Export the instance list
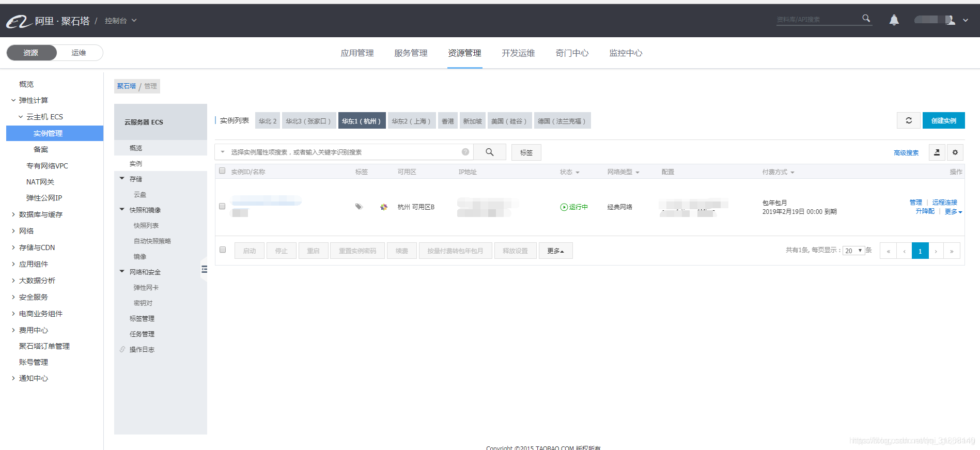Screen dimensions: 980x450 937,152
